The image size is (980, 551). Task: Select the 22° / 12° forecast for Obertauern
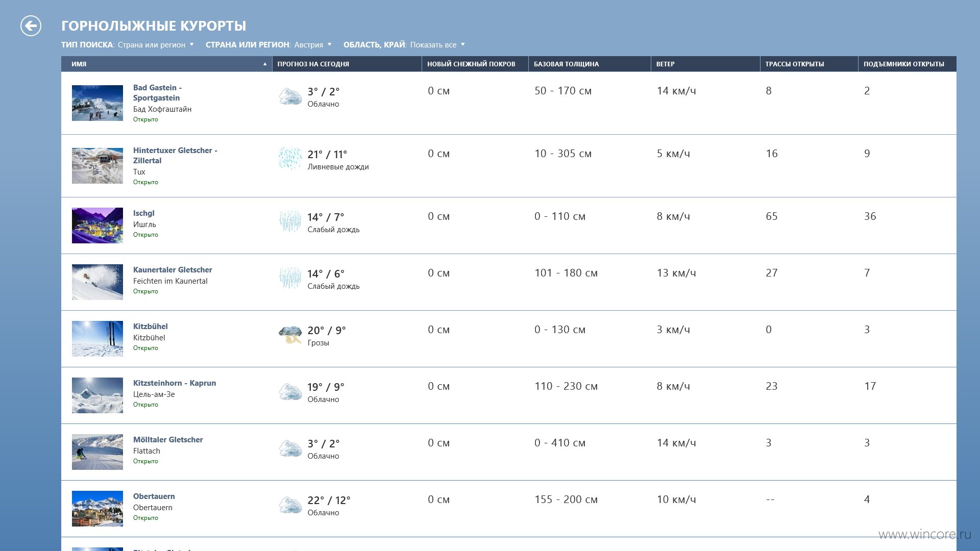pyautogui.click(x=329, y=500)
